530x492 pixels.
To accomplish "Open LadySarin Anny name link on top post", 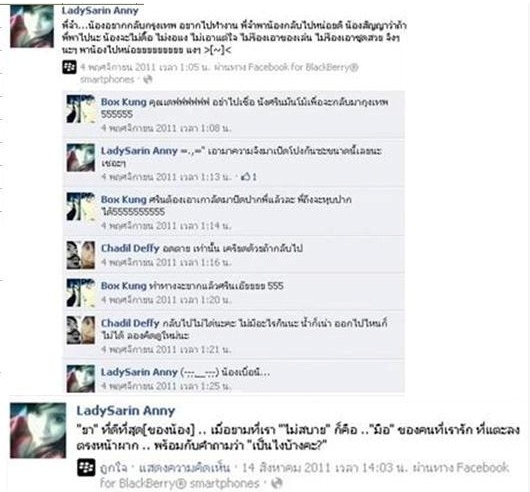I will pyautogui.click(x=100, y=11).
